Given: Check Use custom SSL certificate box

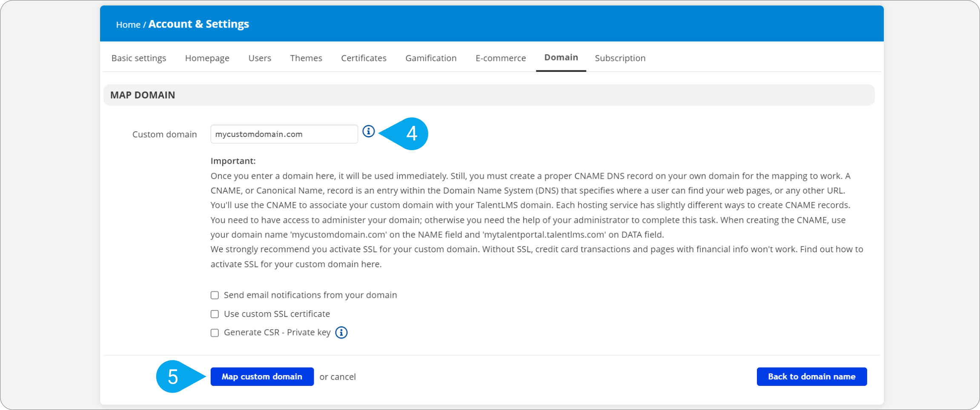Looking at the screenshot, I should coord(215,314).
